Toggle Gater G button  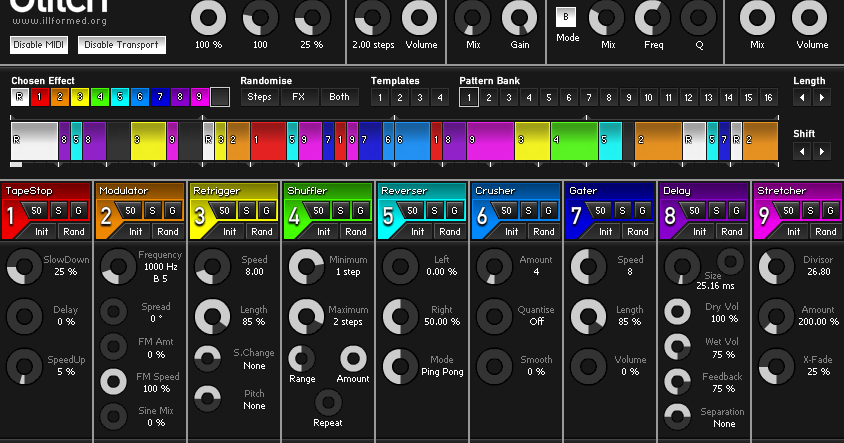[x=642, y=210]
